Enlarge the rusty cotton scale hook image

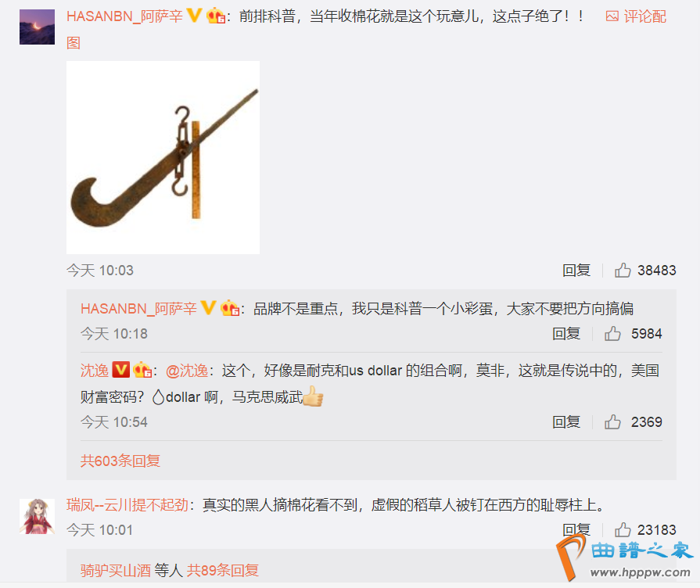pos(163,158)
